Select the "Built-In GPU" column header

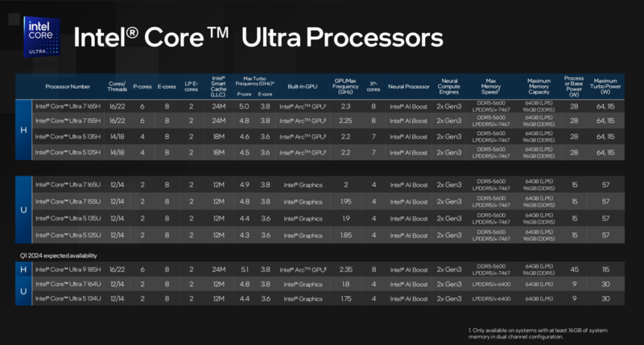pyautogui.click(x=303, y=87)
